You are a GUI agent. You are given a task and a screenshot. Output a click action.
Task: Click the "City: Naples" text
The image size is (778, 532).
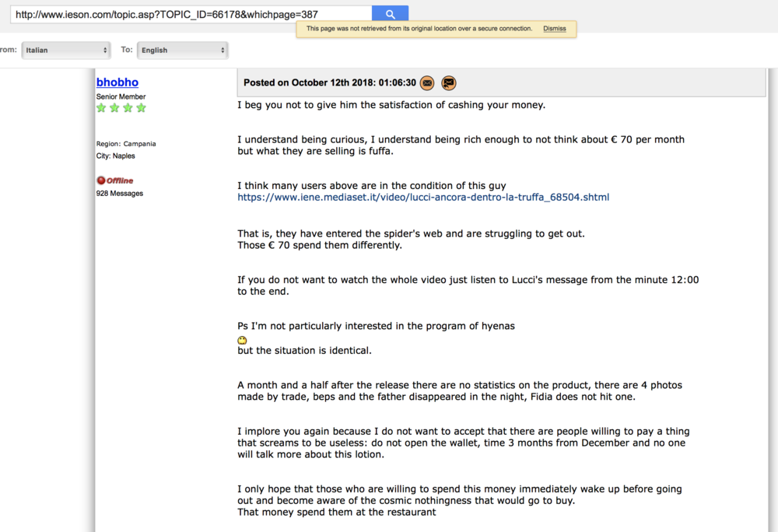point(116,156)
